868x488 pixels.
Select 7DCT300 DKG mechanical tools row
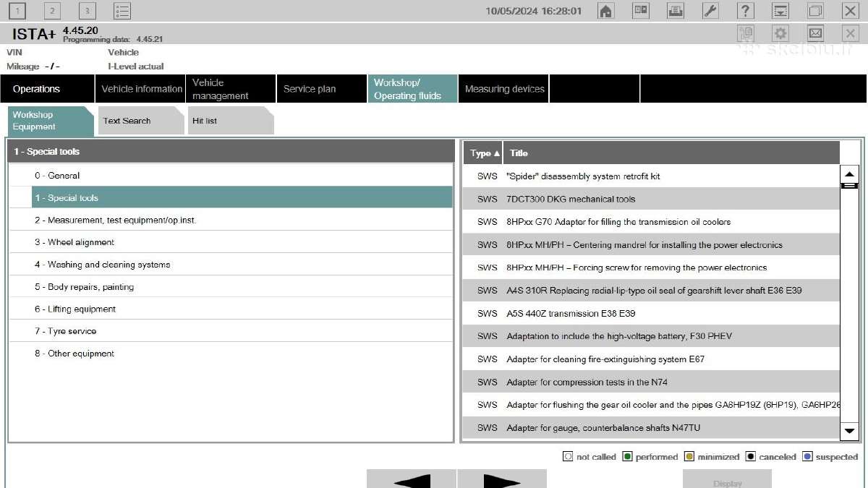651,199
